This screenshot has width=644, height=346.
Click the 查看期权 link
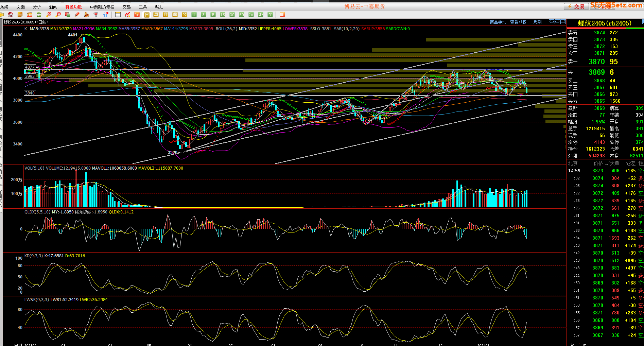pyautogui.click(x=518, y=22)
